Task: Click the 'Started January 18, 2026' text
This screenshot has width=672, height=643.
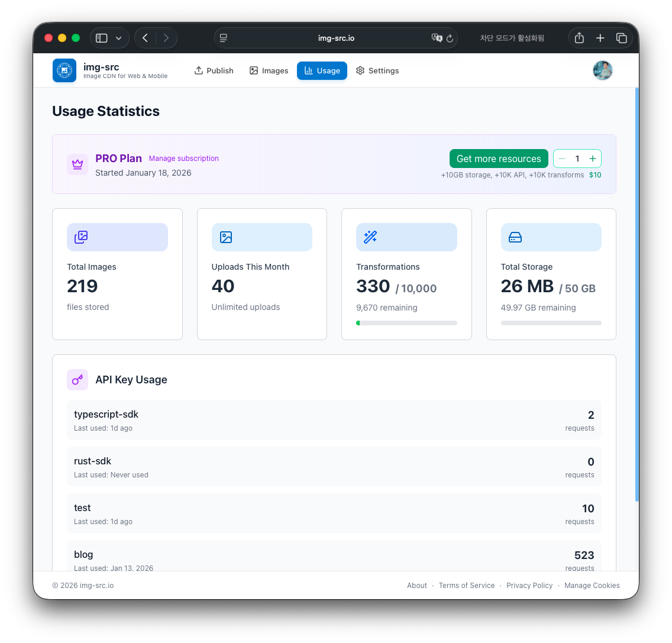Action: pos(143,173)
